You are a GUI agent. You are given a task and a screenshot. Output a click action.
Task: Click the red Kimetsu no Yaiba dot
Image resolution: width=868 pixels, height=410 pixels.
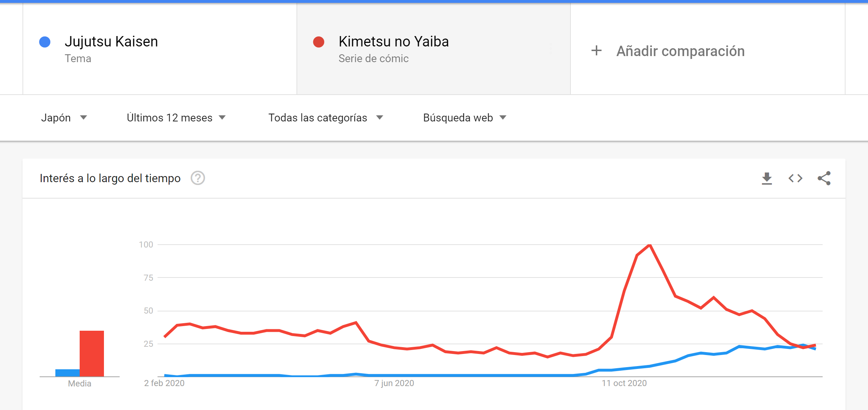point(319,42)
